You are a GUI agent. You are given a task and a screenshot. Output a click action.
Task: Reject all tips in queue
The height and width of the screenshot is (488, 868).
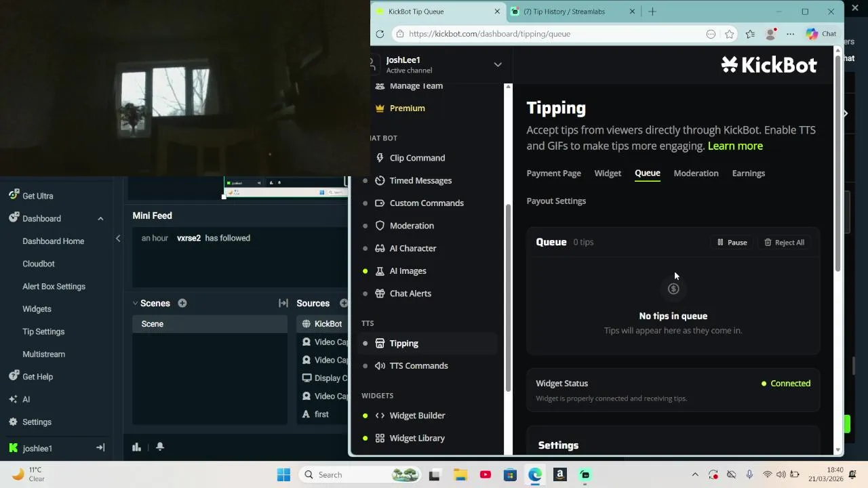click(x=784, y=243)
